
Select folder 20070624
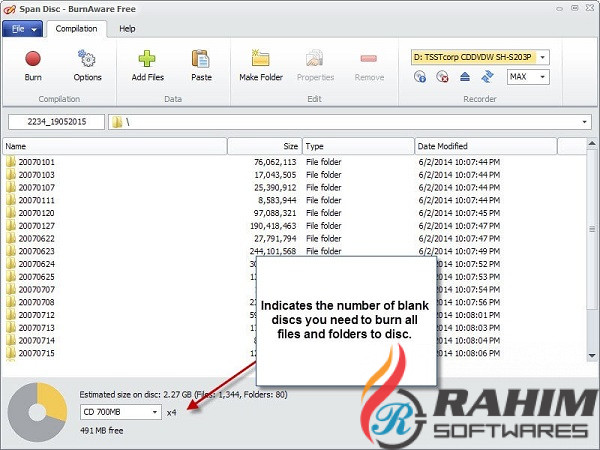click(x=36, y=264)
